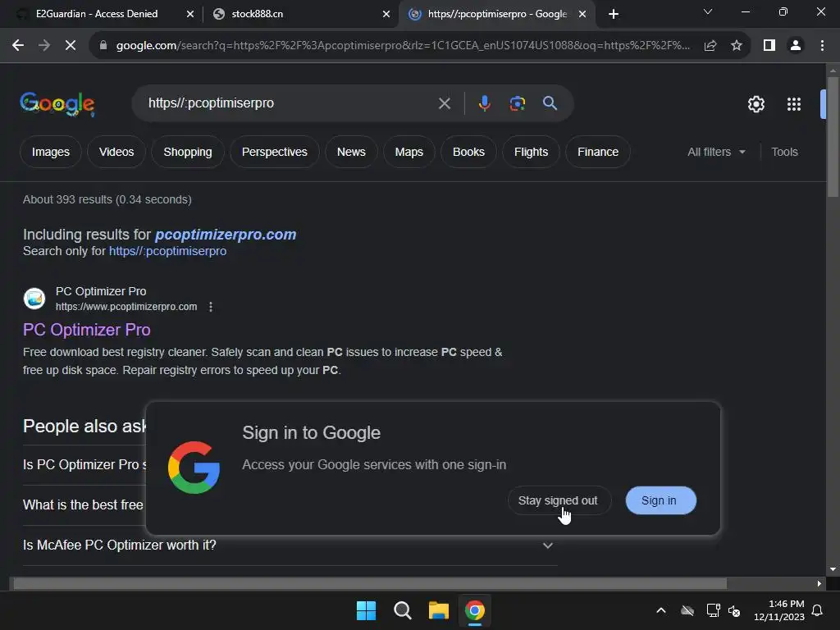
Task: Open Google quick settings gear
Action: click(x=756, y=104)
